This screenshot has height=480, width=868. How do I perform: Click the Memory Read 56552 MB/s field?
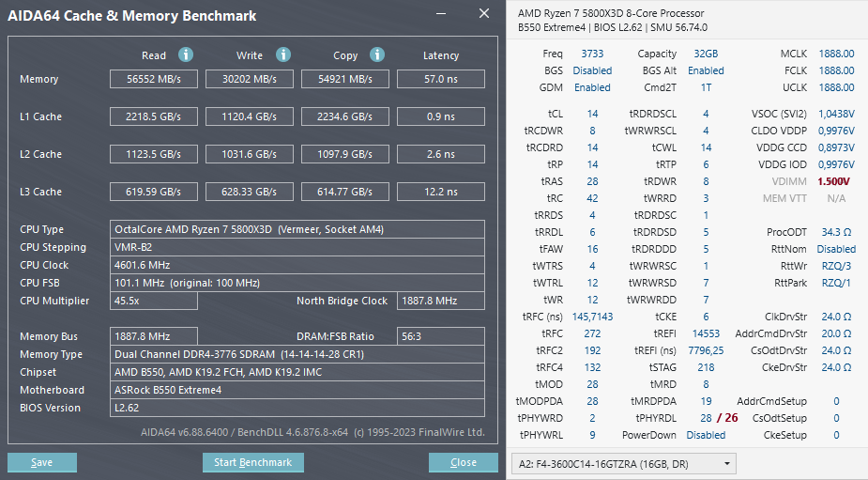click(154, 79)
